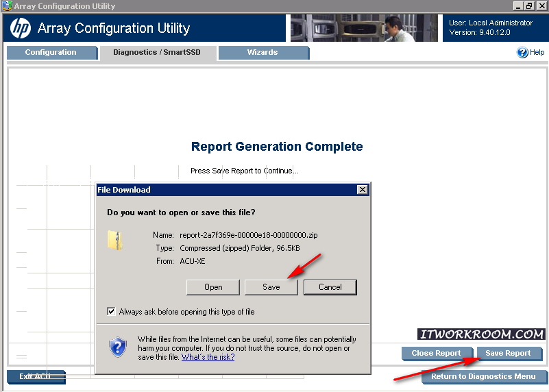This screenshot has width=549, height=392.
Task: Click the server room banner photo
Action: pyautogui.click(x=364, y=28)
